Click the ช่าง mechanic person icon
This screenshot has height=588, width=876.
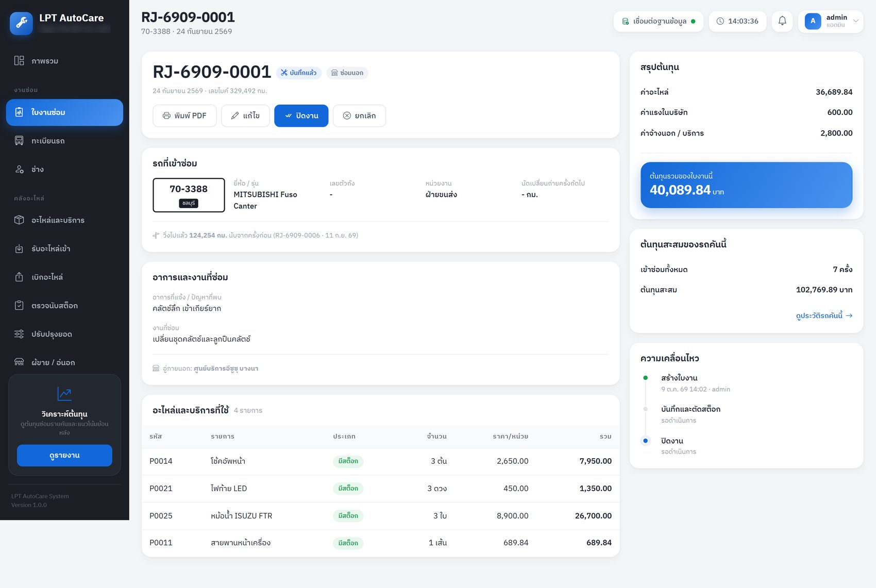[x=19, y=169]
